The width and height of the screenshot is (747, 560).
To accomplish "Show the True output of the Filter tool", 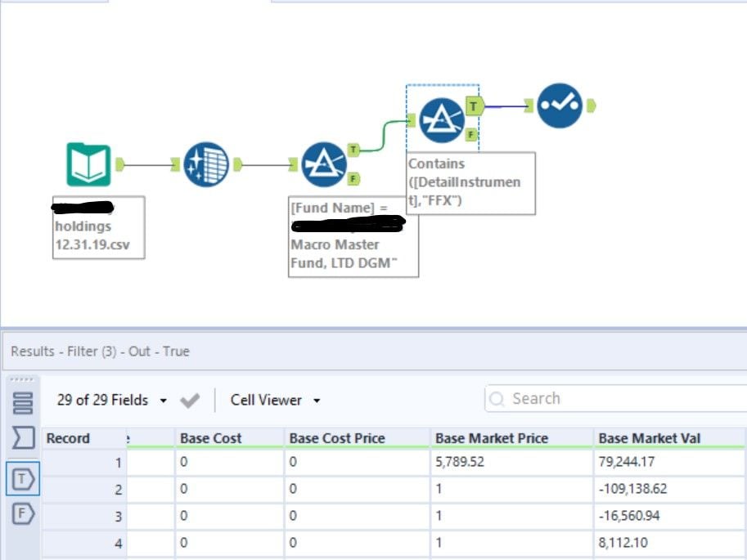I will click(x=25, y=479).
